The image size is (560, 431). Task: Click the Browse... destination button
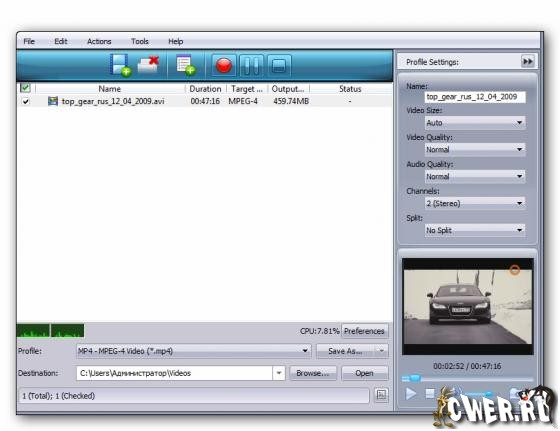coord(313,373)
